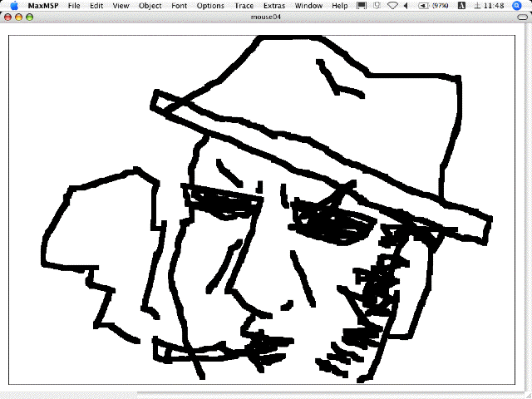This screenshot has height=399, width=532.
Task: Close the mouse04 window
Action: 7,17
